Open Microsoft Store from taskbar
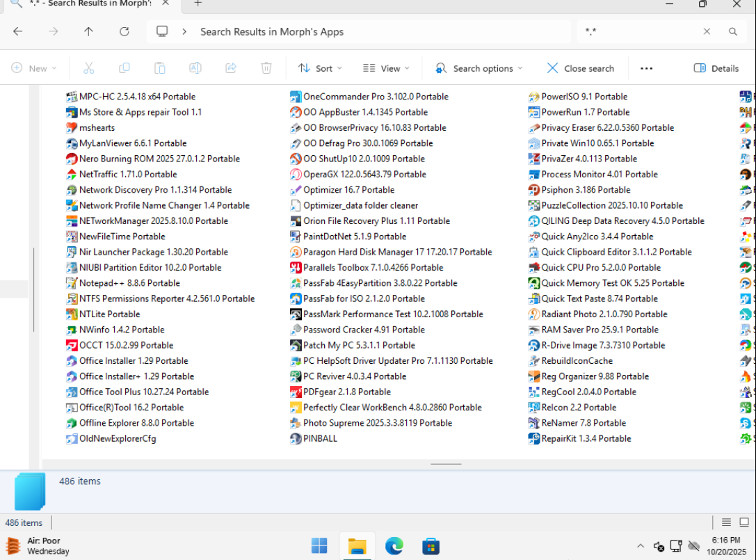The image size is (756, 560). pos(431,545)
